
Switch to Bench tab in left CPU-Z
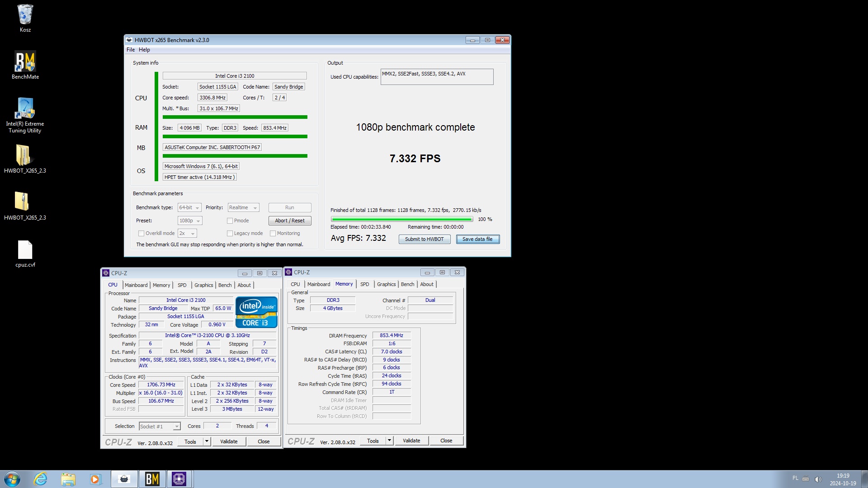coord(225,285)
